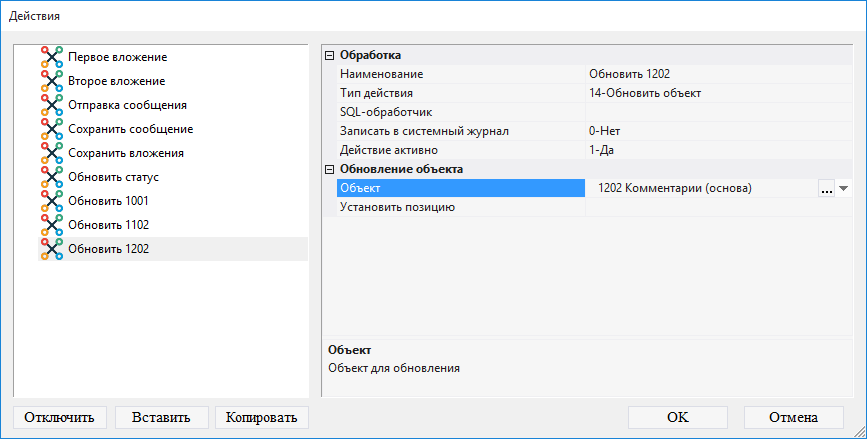Select the Действие активно value 1-Да
867x439 pixels.
[x=715, y=150]
